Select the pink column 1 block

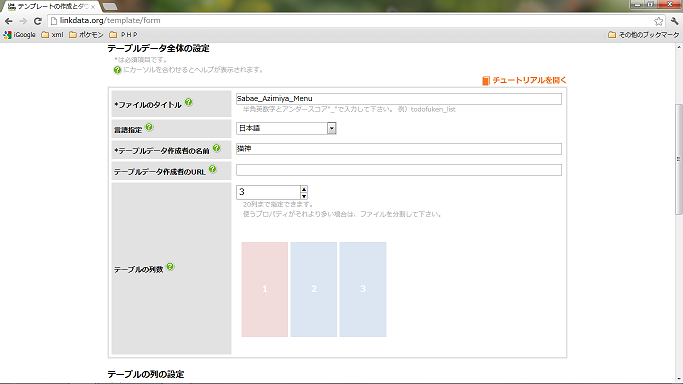[264, 289]
